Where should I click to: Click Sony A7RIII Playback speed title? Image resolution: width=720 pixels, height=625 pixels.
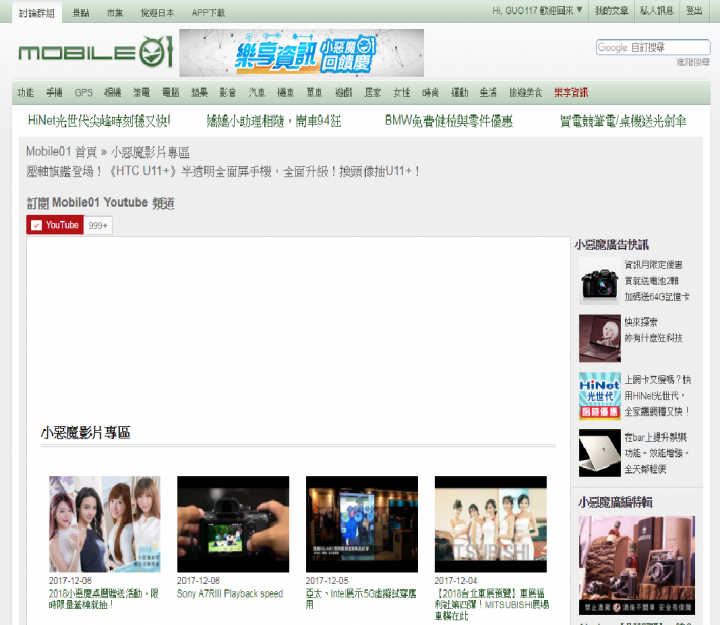(230, 594)
